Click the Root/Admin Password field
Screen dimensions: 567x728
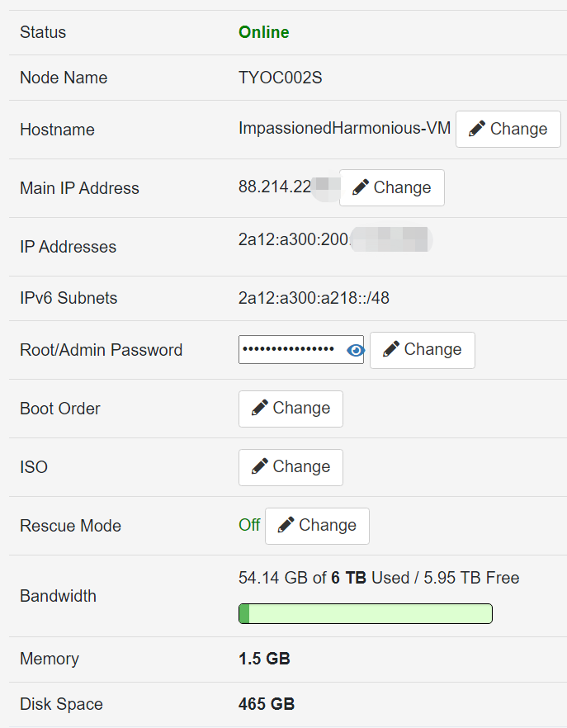291,350
